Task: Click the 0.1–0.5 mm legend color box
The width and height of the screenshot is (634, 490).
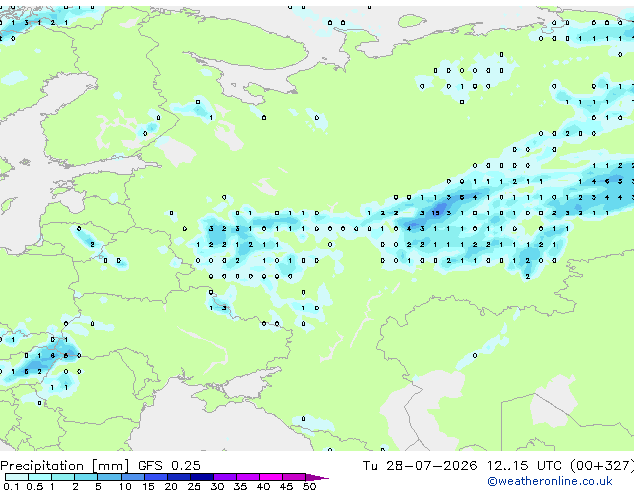Action: (17, 477)
